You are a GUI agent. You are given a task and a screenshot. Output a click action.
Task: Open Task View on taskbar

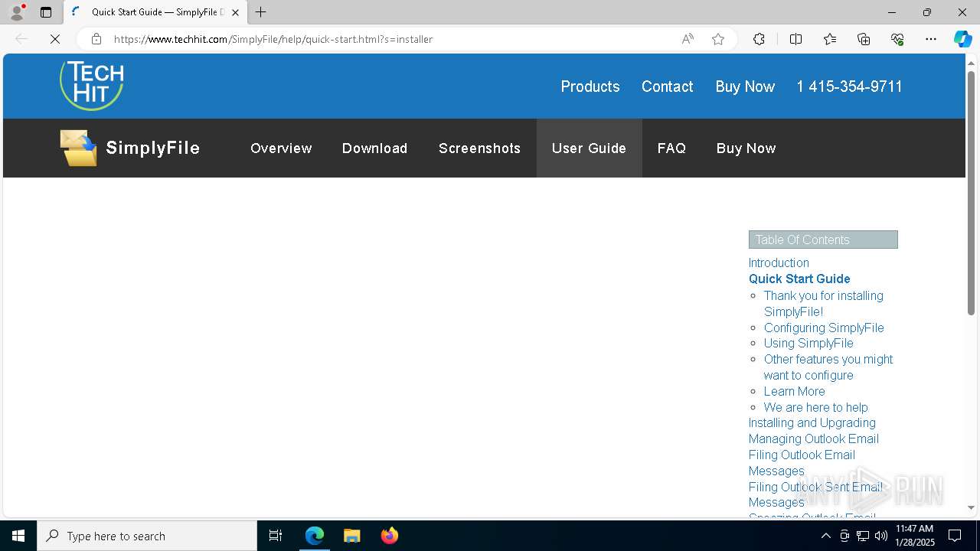pos(276,536)
